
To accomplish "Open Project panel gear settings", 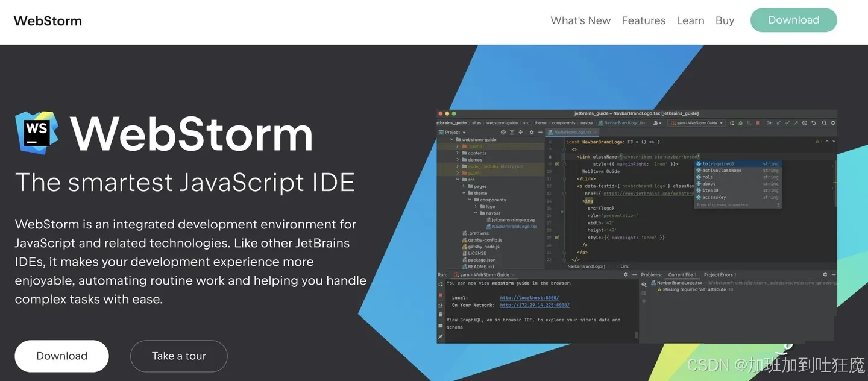I will point(531,132).
